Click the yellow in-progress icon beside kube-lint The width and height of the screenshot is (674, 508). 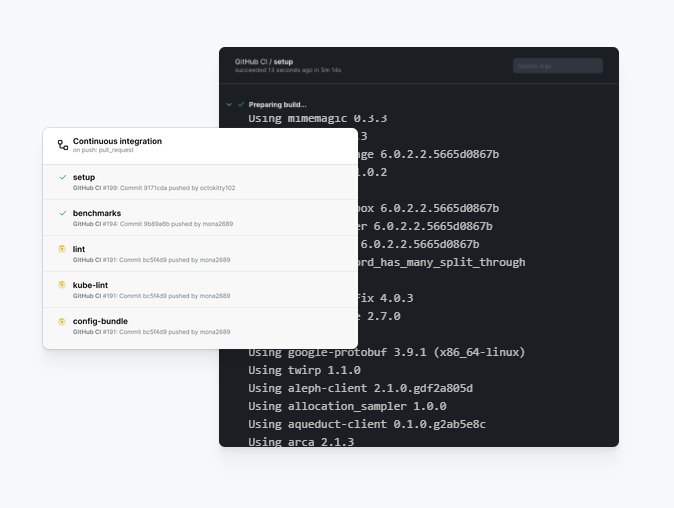tap(62, 285)
